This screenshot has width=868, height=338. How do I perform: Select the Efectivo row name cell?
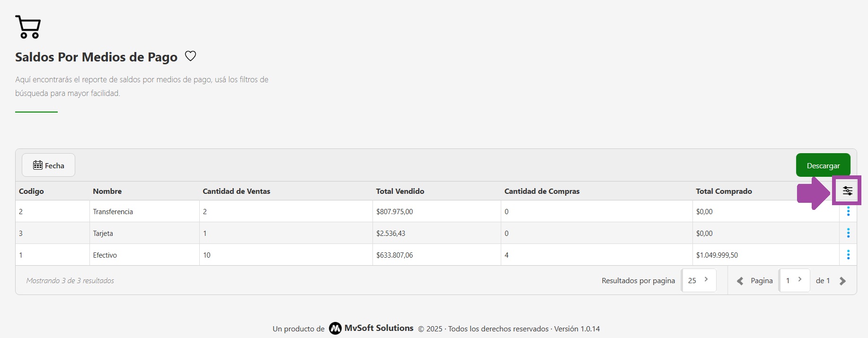coord(105,255)
